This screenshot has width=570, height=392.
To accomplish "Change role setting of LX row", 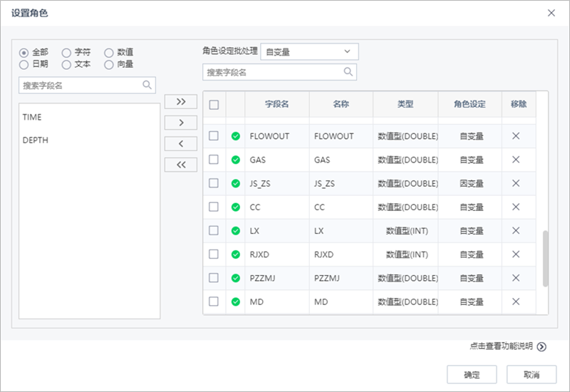I will (x=471, y=231).
